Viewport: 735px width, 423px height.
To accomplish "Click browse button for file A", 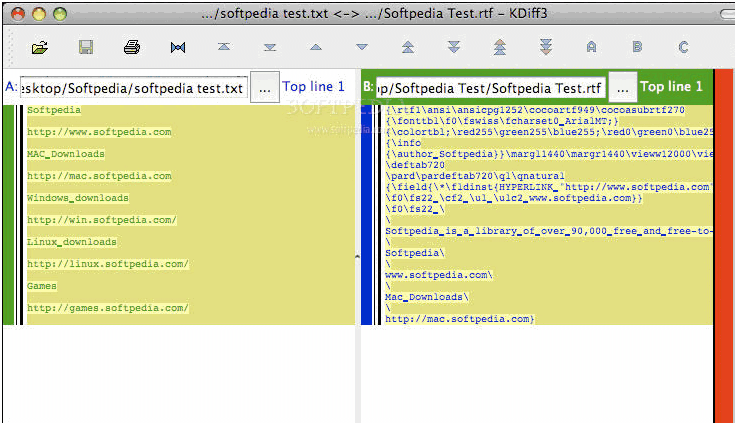I will (x=264, y=88).
